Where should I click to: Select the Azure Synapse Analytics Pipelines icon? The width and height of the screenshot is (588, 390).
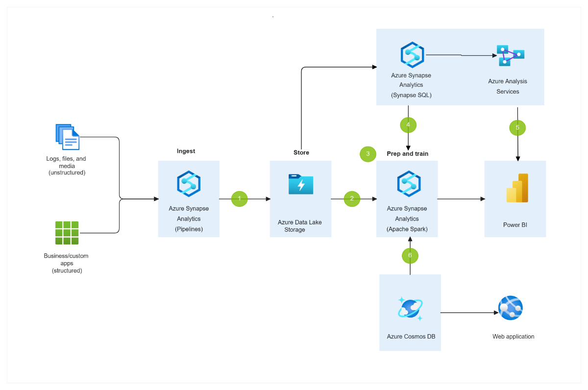pyautogui.click(x=189, y=184)
